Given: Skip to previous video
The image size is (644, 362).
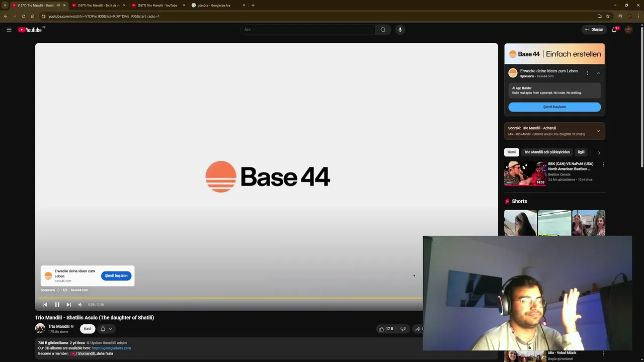Looking at the screenshot, I should click(45, 304).
